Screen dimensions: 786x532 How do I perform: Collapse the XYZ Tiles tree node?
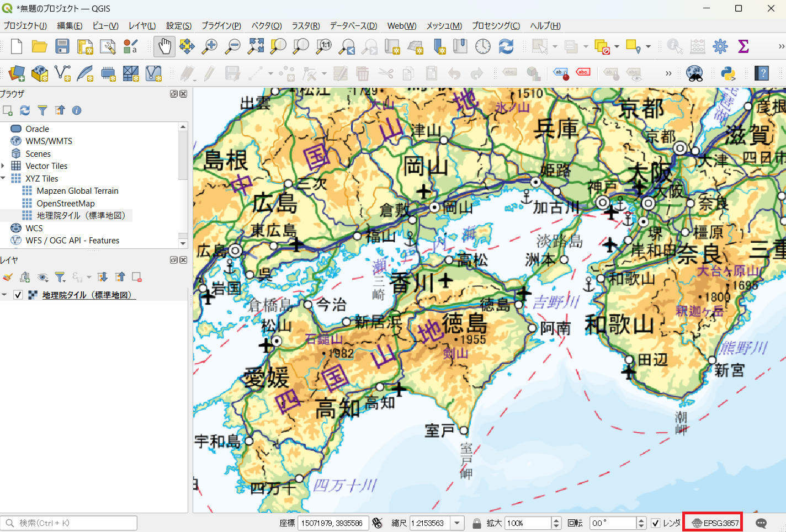(x=3, y=178)
